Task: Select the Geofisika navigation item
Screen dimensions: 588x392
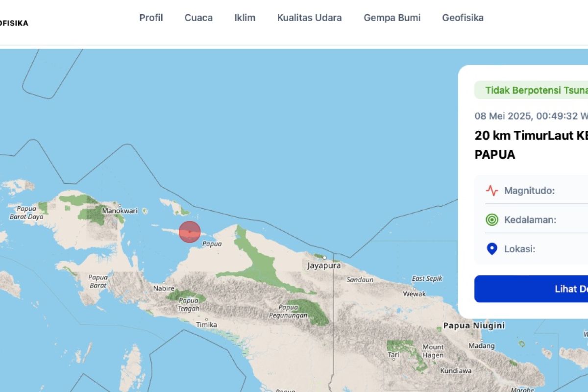Action: coord(463,18)
